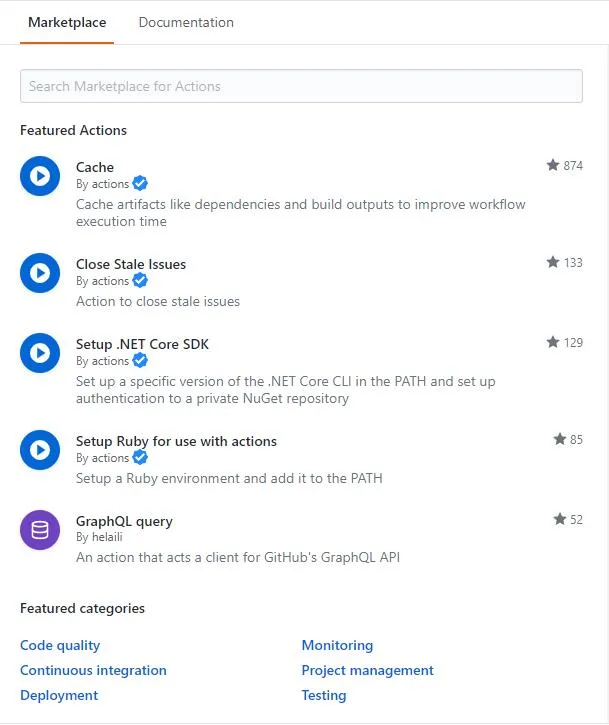Screen dimensions: 609x725
Task: Click the Setup .NET Core SDK play icon
Action: [40, 353]
